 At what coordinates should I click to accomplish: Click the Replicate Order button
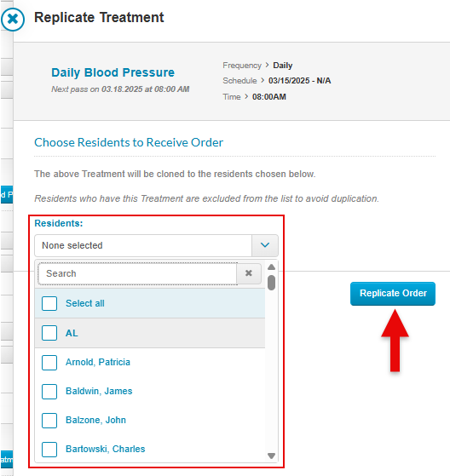coord(393,294)
